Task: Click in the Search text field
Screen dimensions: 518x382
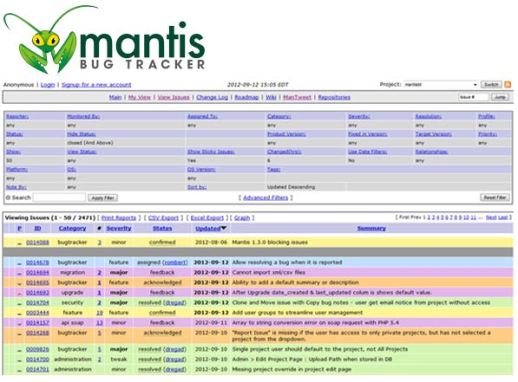Action: click(59, 197)
